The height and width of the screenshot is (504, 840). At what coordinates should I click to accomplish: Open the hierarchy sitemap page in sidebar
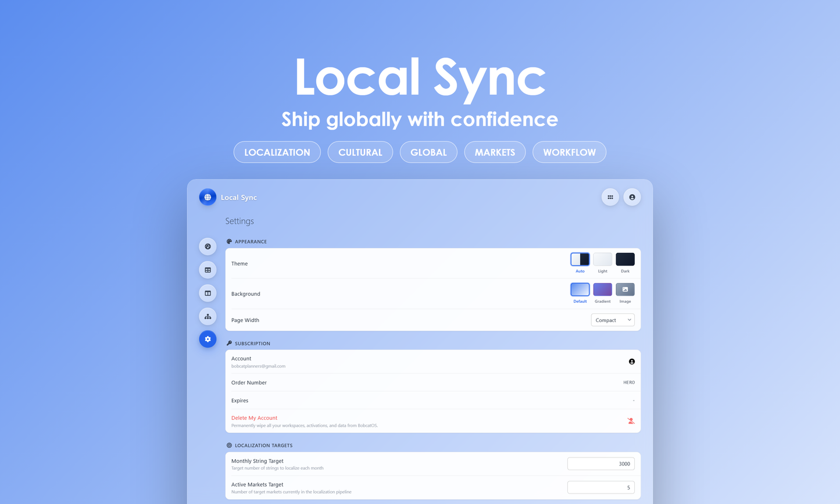(208, 316)
